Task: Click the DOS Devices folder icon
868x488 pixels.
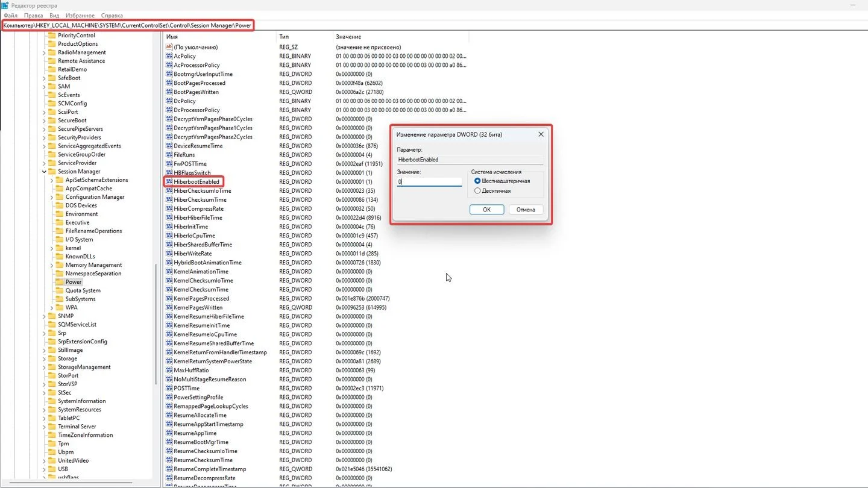Action: 59,205
